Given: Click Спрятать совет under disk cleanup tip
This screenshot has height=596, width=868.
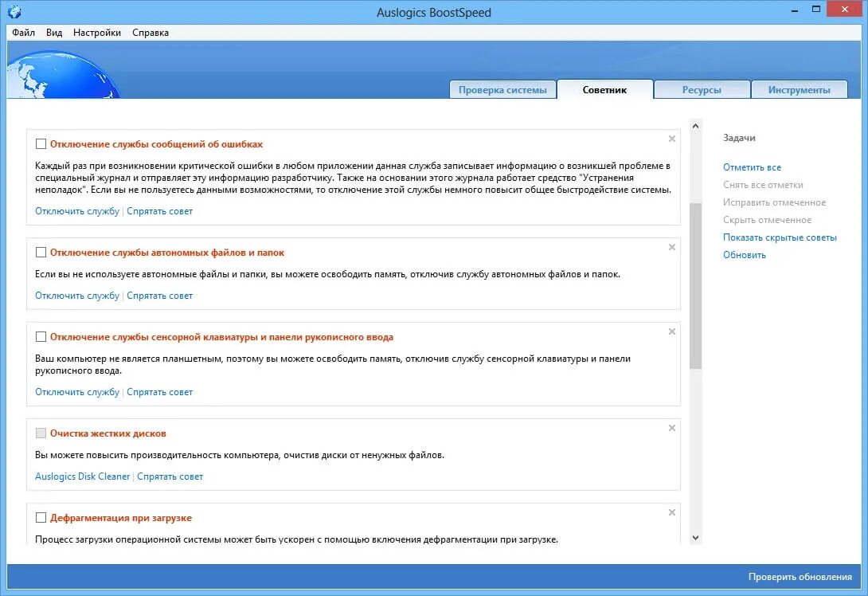Looking at the screenshot, I should coord(170,476).
